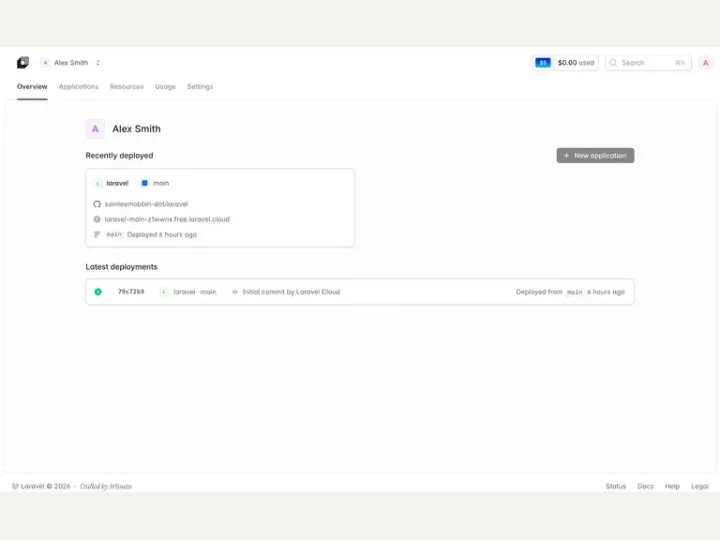Click the main branch tag in card
The image size is (720, 540).
pos(114,235)
